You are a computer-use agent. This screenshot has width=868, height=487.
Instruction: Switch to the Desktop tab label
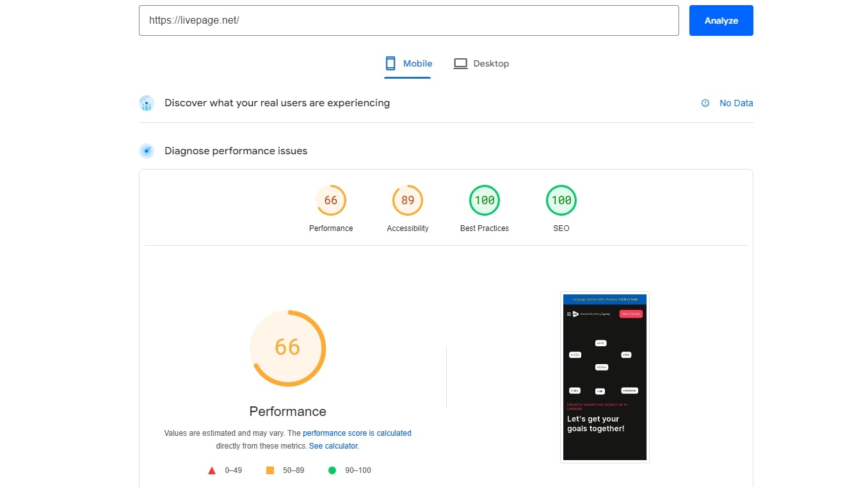point(491,63)
